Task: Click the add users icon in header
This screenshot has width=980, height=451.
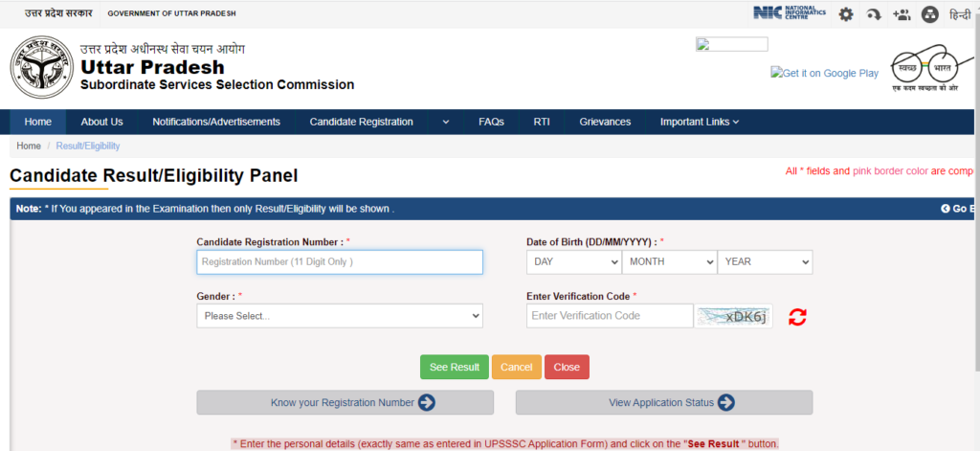Action: pyautogui.click(x=901, y=14)
